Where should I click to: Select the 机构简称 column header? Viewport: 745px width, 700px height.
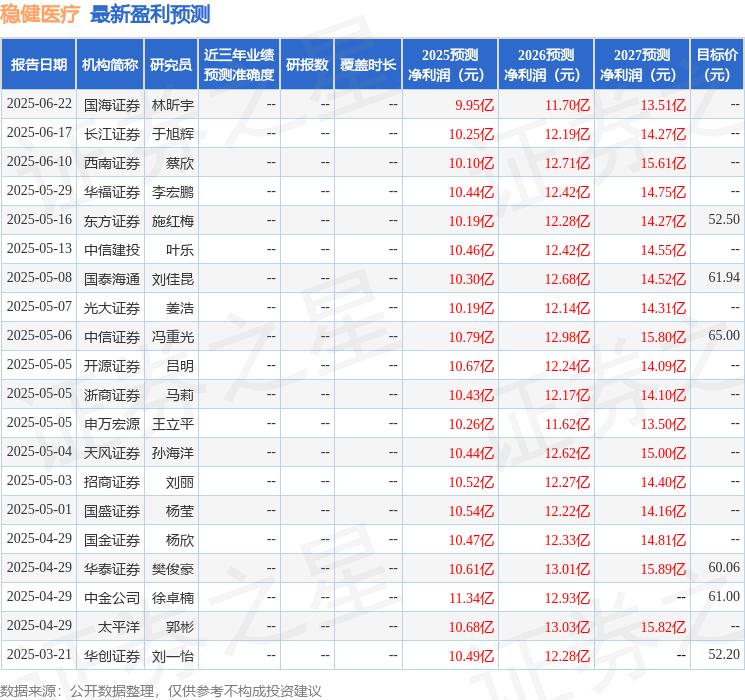coord(110,64)
